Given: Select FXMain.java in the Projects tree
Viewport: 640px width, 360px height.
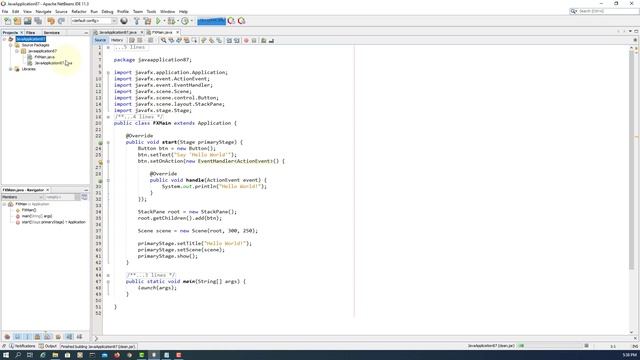Looking at the screenshot, I should [44, 57].
